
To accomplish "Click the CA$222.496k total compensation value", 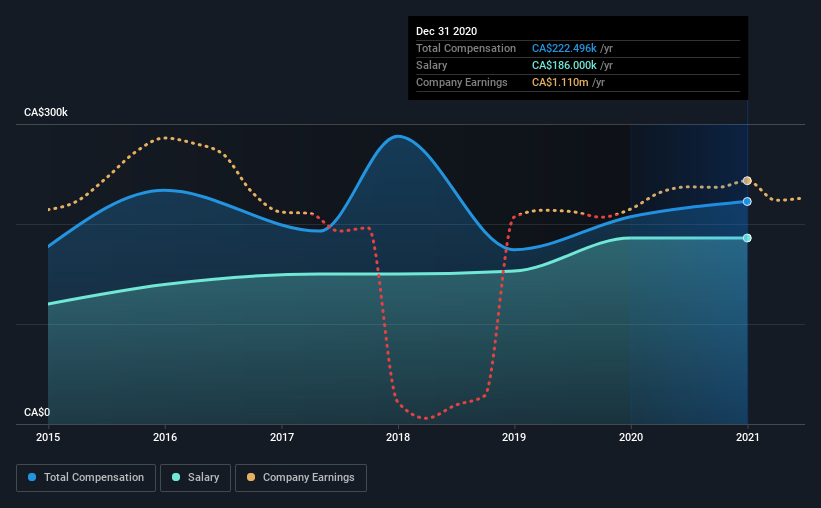I will [564, 48].
